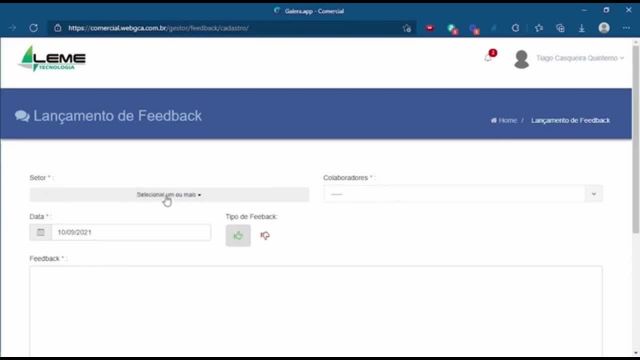The height and width of the screenshot is (360, 640).
Task: Open browser settings ellipsis menu
Action: click(626, 28)
